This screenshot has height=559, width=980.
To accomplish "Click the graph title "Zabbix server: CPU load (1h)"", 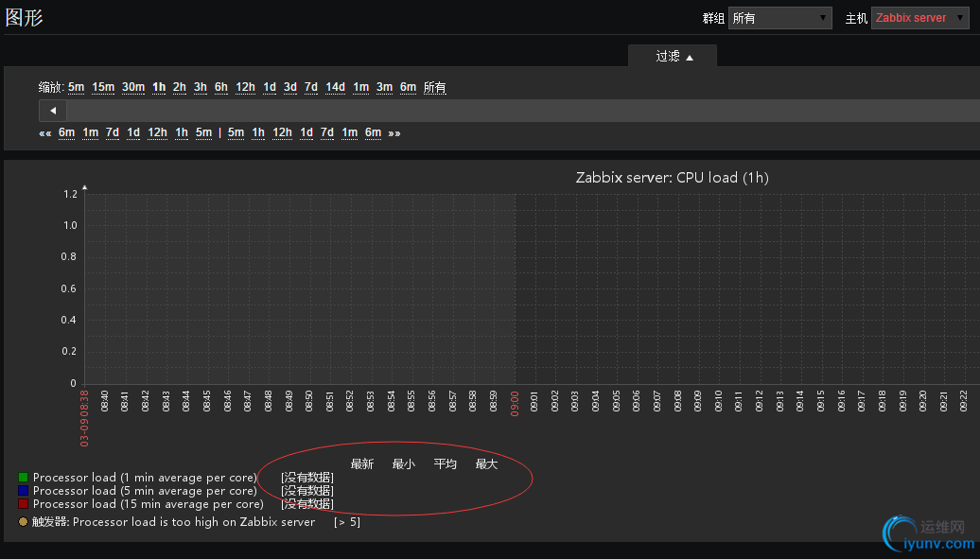I will (672, 178).
